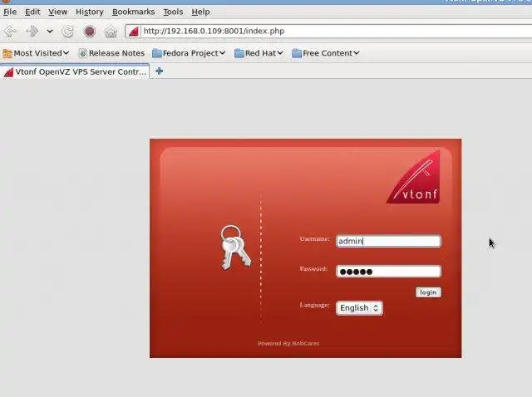Select the Vtonf OpenVZ VPS Server tab
The image size is (532, 397).
pyautogui.click(x=75, y=72)
